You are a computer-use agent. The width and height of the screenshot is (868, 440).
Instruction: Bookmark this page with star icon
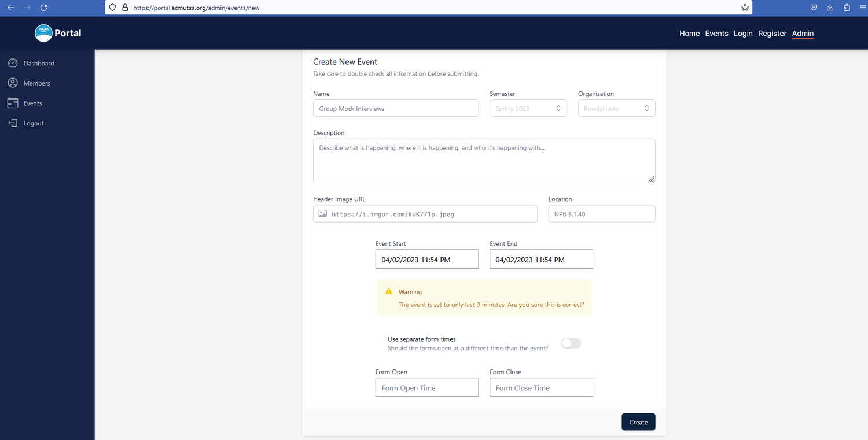point(745,8)
